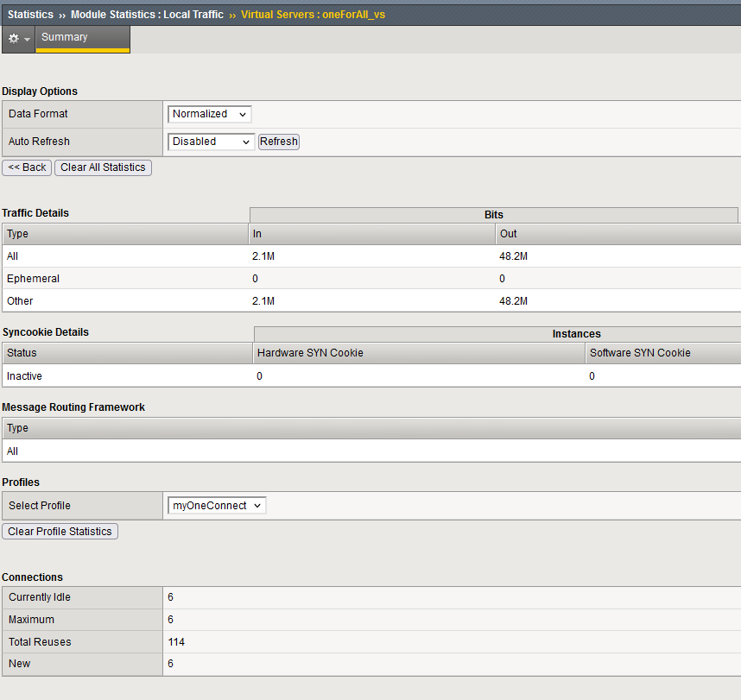This screenshot has height=700, width=741.
Task: Click the Total Reuses value 114
Action: click(176, 641)
